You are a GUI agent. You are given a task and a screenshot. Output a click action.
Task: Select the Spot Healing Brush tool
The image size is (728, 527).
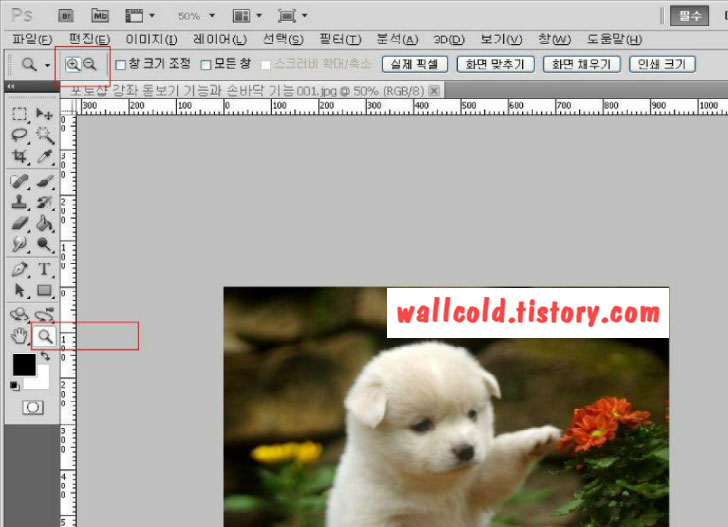[x=19, y=181]
